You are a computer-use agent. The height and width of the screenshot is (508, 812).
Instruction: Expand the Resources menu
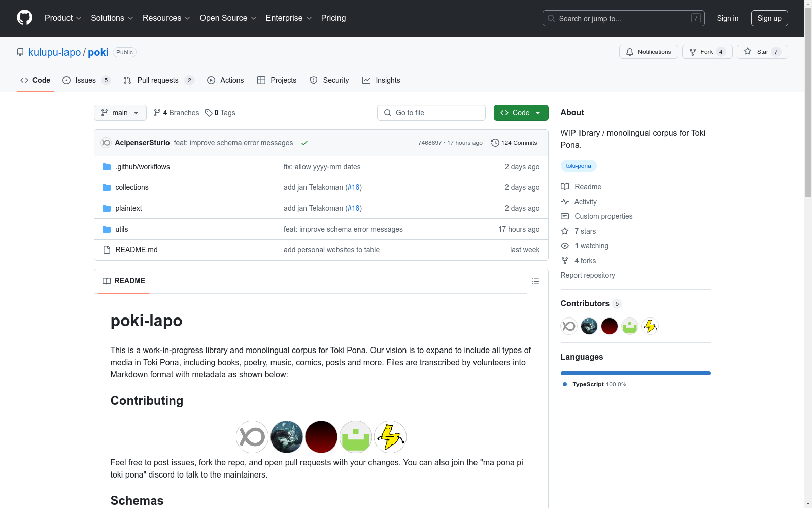pos(166,18)
